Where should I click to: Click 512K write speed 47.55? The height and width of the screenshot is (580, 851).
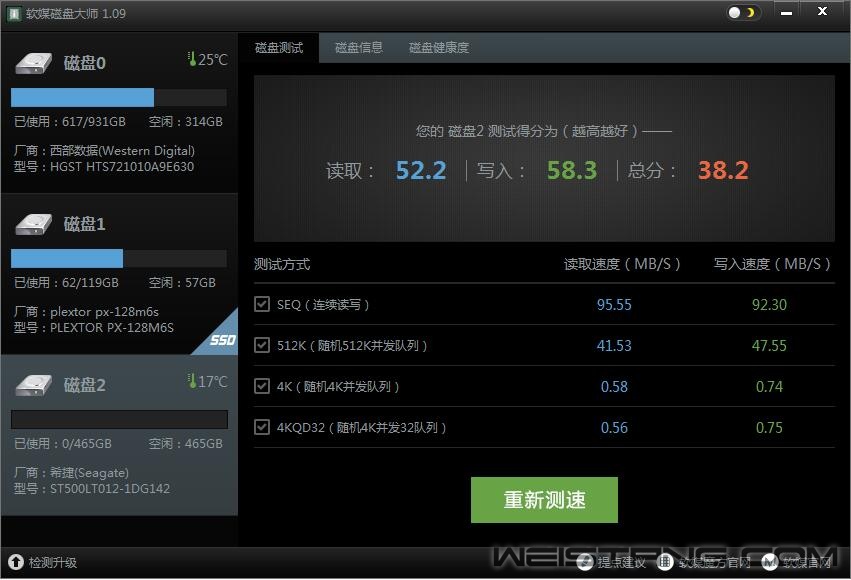[x=769, y=346]
